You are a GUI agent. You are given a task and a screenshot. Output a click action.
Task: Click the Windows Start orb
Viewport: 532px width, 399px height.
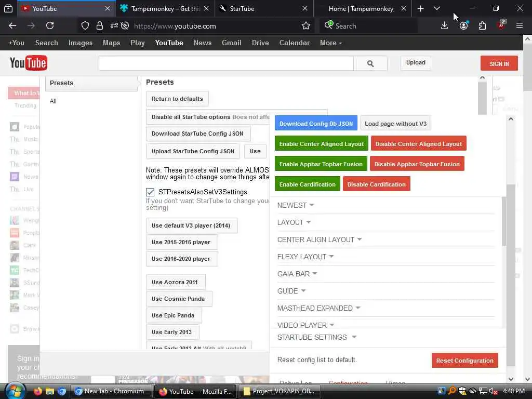point(14,391)
